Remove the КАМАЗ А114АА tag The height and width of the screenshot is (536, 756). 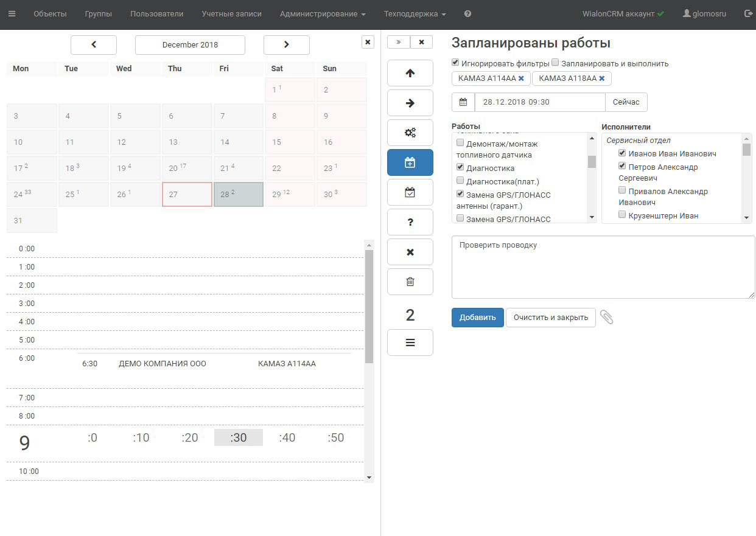(521, 78)
